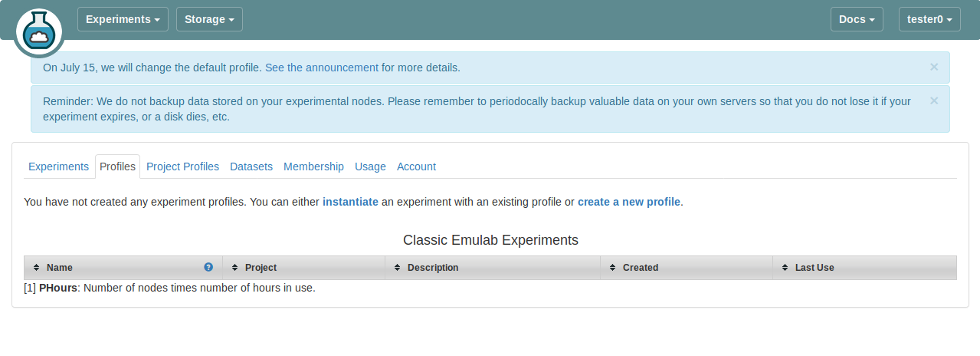Sort the table by the Description column
The width and height of the screenshot is (980, 356).
432,268
